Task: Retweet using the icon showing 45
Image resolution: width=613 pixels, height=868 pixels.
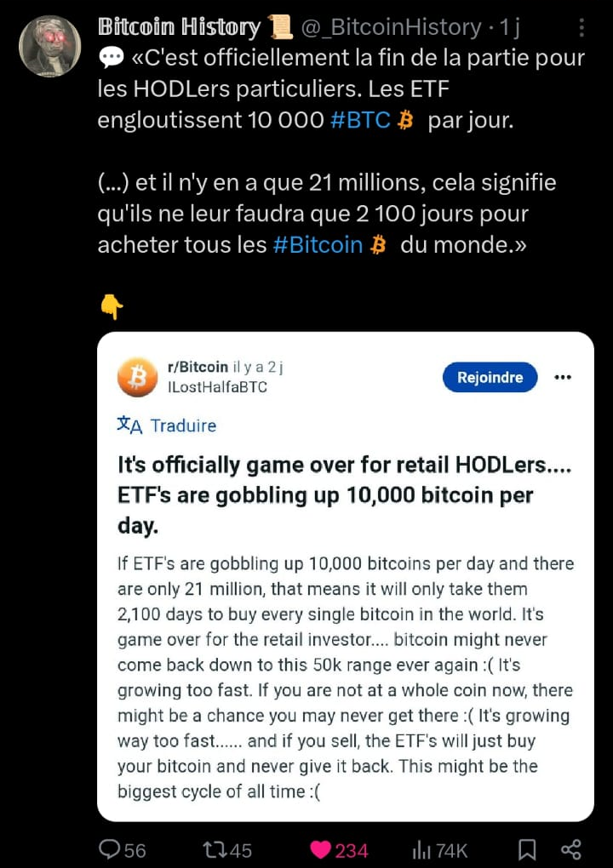Action: (227, 850)
